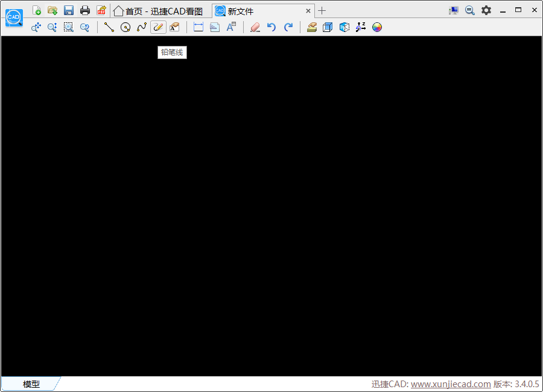This screenshot has width=543, height=392.
Task: Redo the last undone action
Action: coord(288,27)
